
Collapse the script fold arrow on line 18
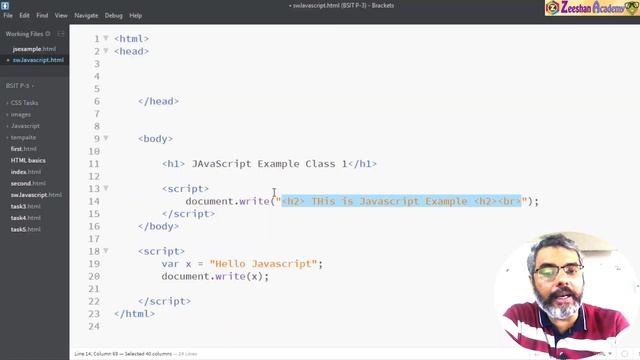pos(106,251)
